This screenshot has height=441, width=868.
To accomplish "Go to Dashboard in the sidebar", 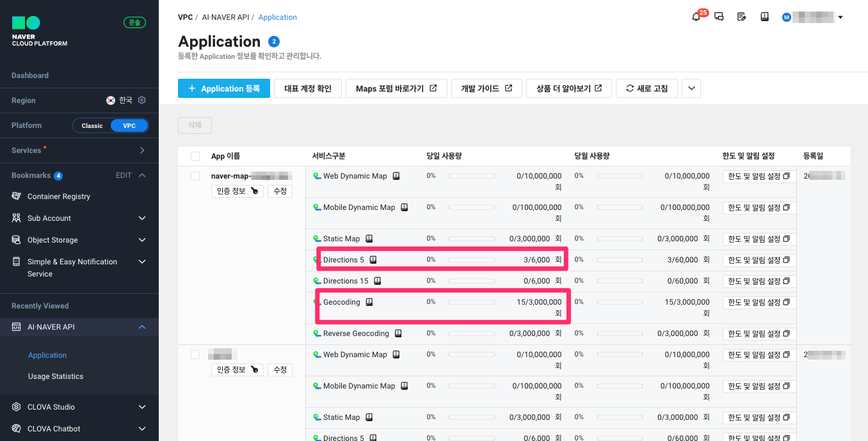I will (30, 76).
